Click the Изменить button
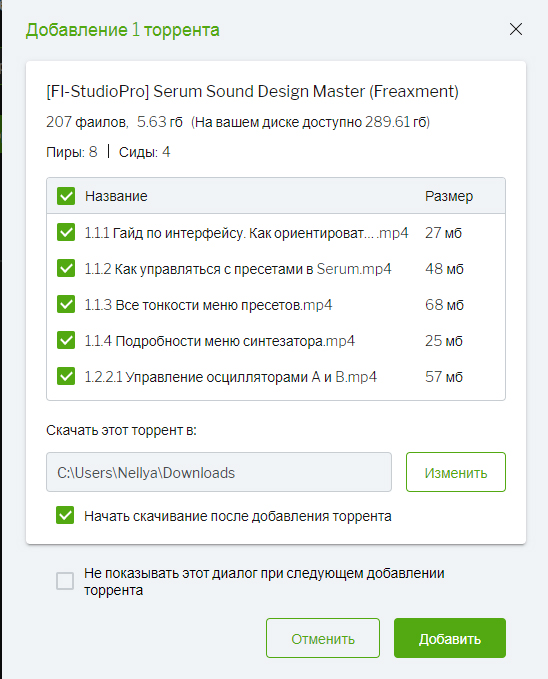This screenshot has width=548, height=679. pyautogui.click(x=456, y=472)
